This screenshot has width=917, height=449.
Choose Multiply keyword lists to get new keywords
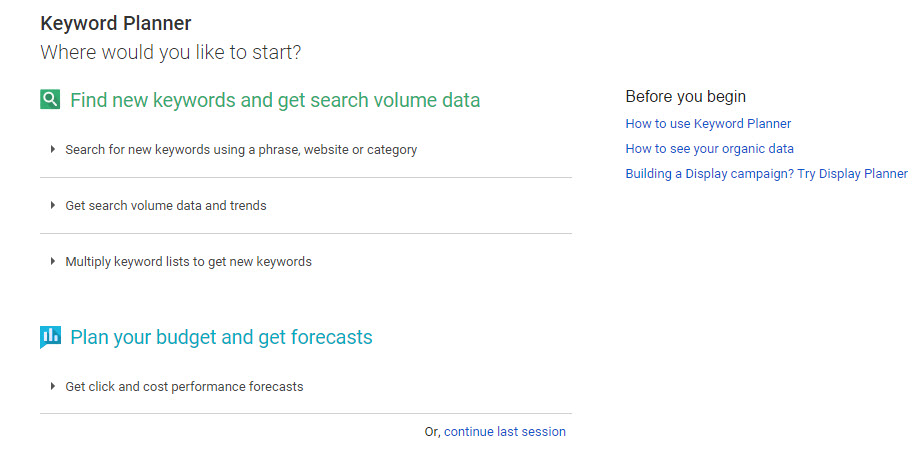pyautogui.click(x=188, y=261)
